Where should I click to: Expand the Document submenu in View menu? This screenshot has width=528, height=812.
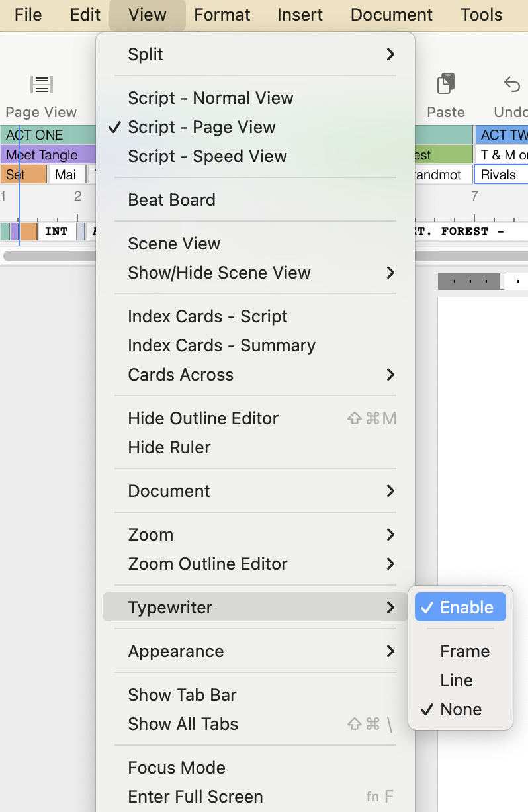point(255,491)
